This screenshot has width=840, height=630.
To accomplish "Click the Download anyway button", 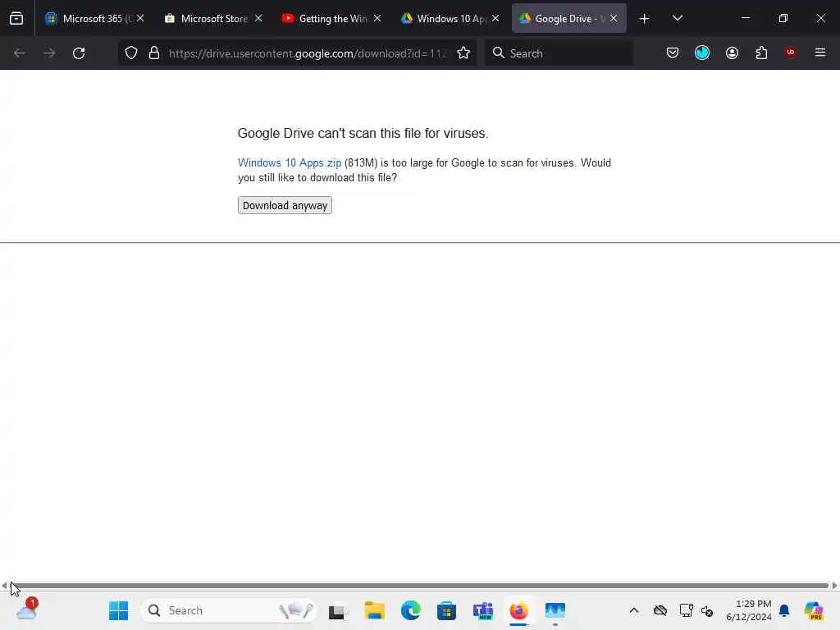I will click(285, 205).
